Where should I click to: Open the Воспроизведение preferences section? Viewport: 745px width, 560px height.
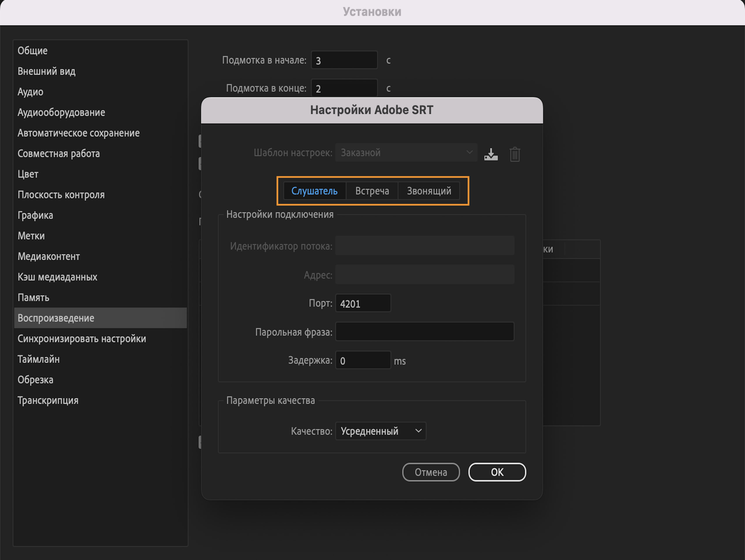click(56, 318)
